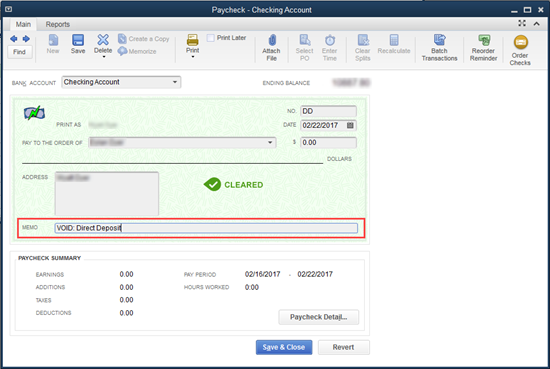Enable the Print Later checkbox

[210, 38]
